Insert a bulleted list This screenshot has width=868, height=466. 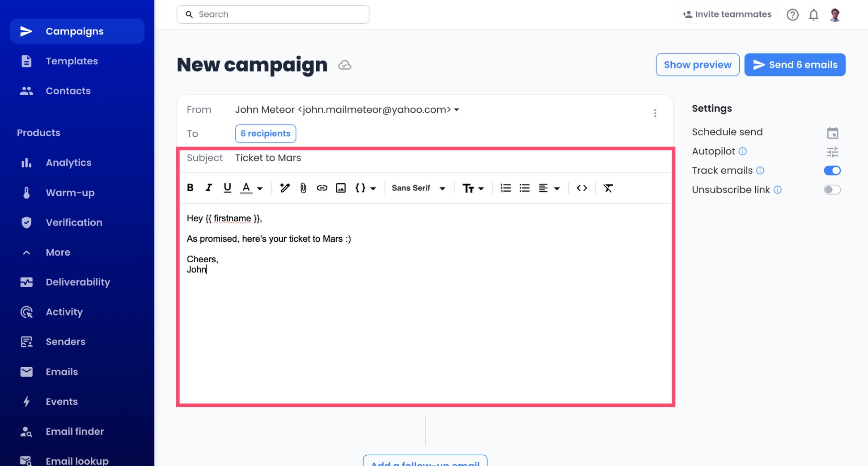525,188
